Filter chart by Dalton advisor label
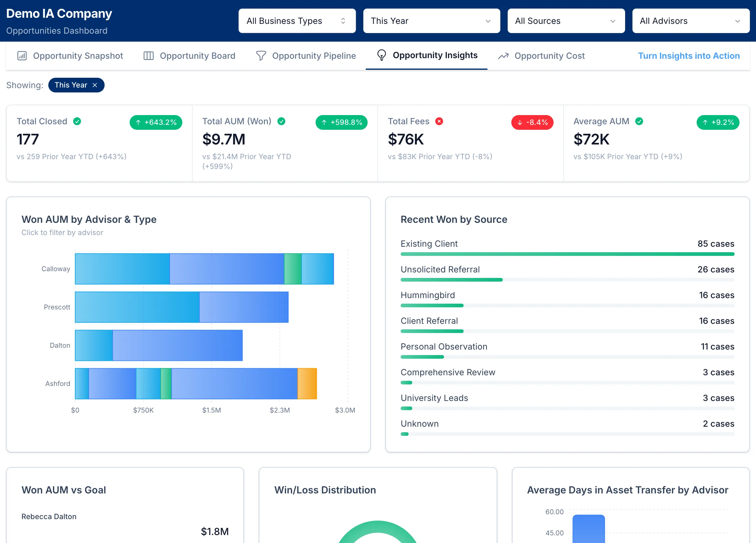756x543 pixels. pos(60,345)
